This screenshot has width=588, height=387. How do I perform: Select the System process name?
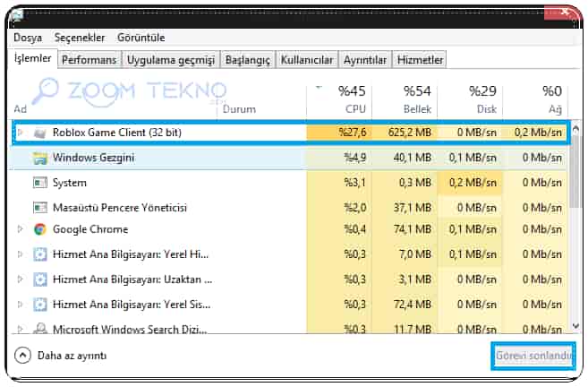[x=70, y=183]
